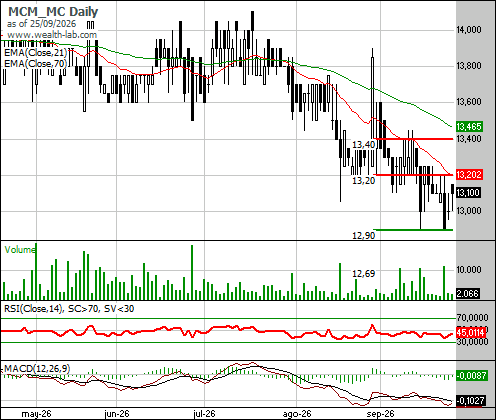Click the 13,40 resistance line label

point(364,145)
